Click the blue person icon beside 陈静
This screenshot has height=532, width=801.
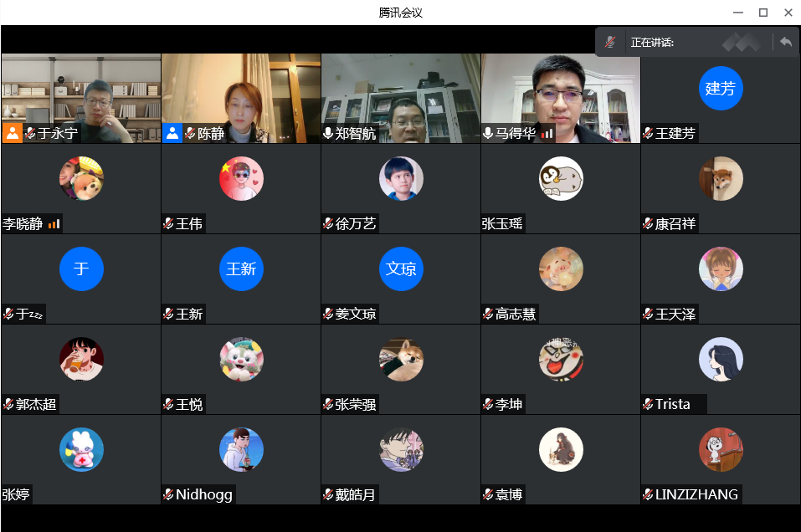(172, 133)
